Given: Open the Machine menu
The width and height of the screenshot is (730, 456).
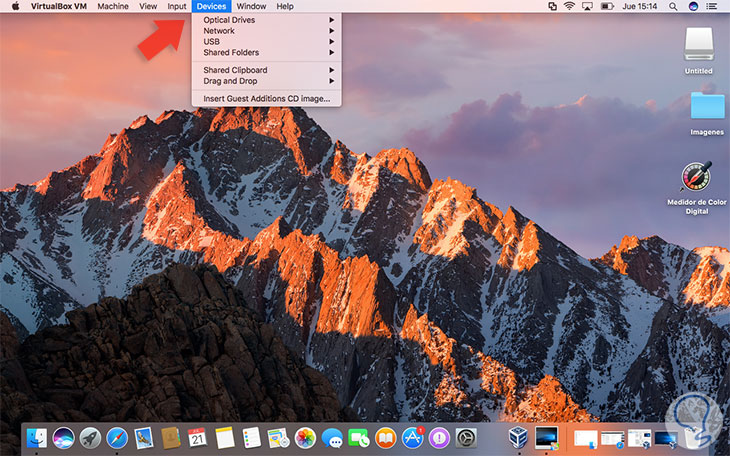Looking at the screenshot, I should tap(114, 6).
